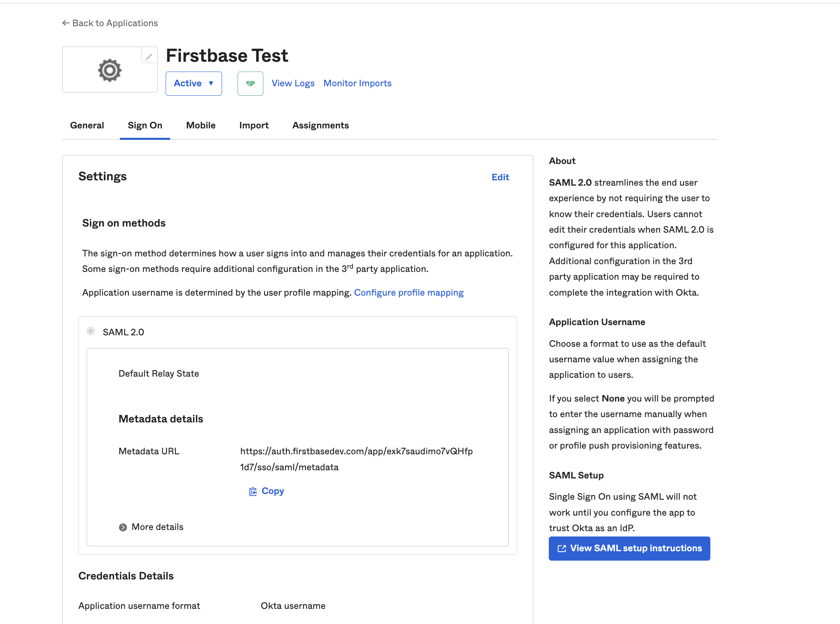Open the Active status dropdown
The image size is (840, 624).
pos(193,83)
